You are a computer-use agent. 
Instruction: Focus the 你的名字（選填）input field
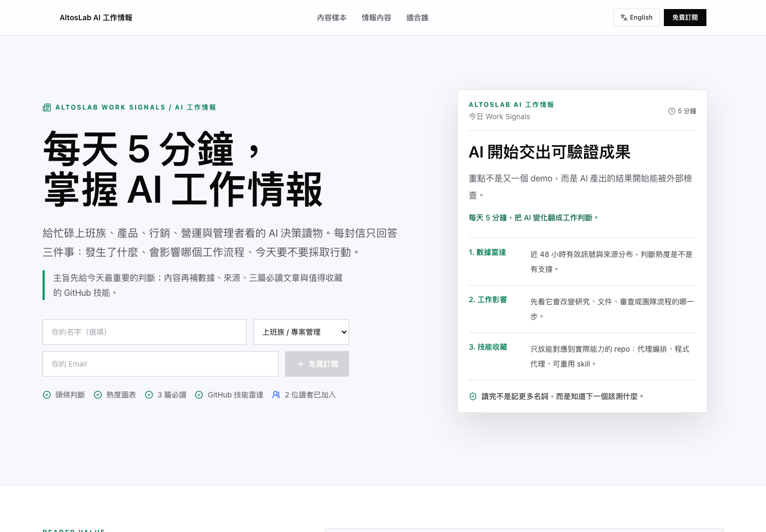pyautogui.click(x=145, y=332)
